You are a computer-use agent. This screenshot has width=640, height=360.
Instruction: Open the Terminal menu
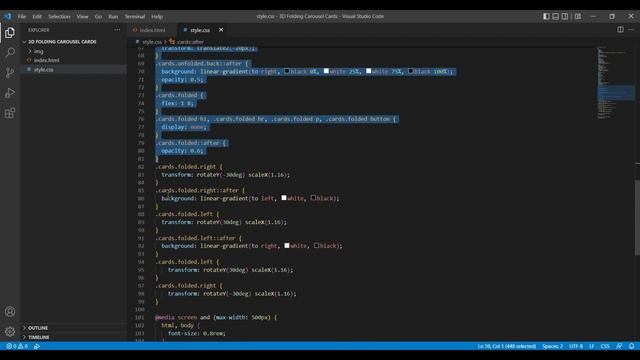(135, 16)
